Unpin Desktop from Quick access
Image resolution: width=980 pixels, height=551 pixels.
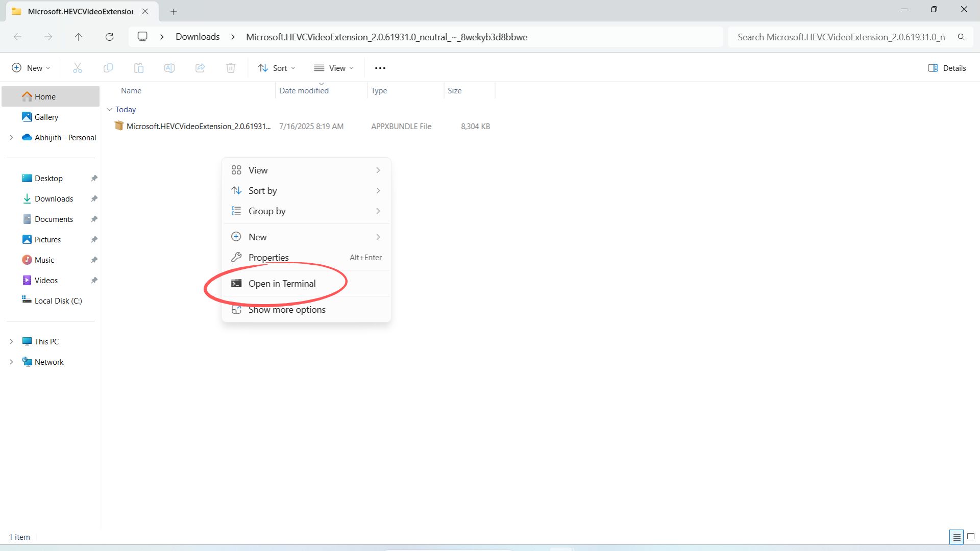coord(94,178)
